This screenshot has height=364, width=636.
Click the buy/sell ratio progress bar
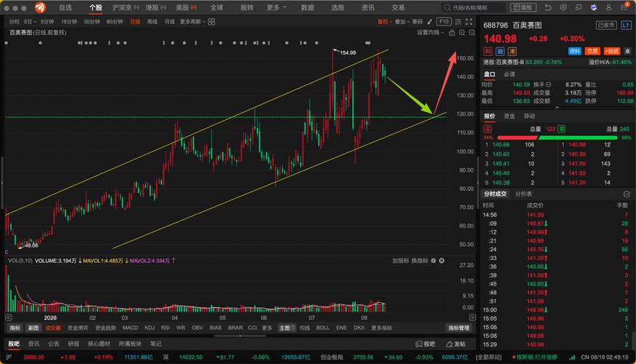tap(557, 138)
